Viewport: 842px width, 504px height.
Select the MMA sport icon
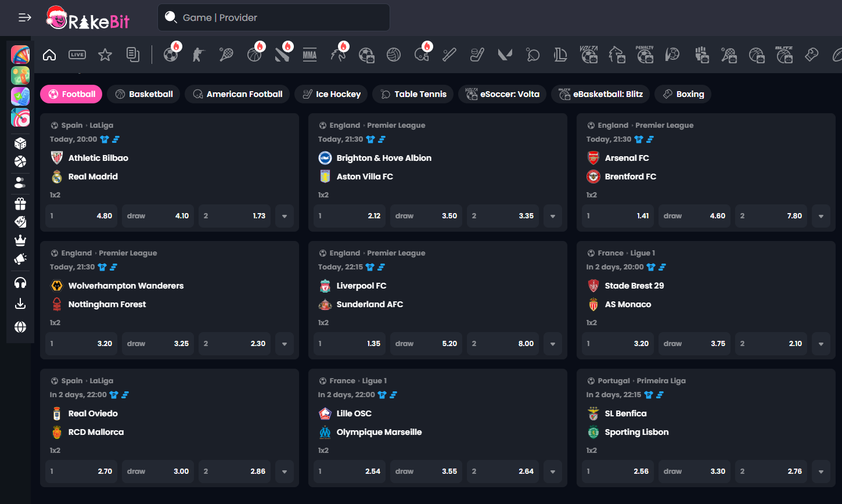tap(310, 55)
